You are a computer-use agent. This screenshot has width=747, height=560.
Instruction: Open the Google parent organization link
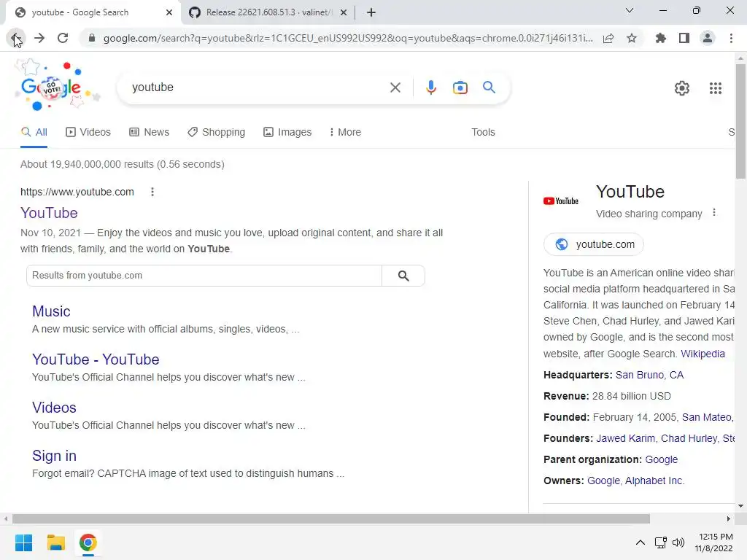click(661, 459)
